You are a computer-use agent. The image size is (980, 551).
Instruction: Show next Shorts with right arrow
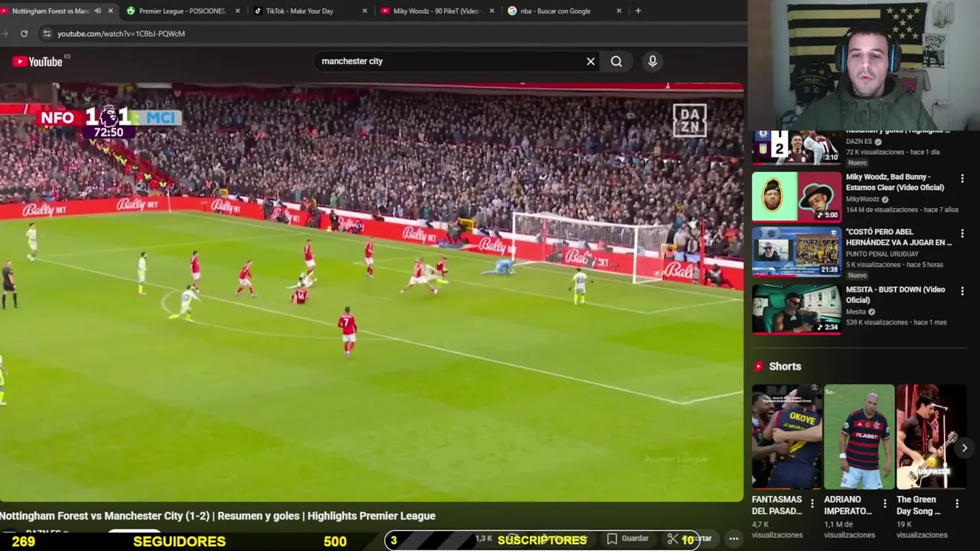coord(965,448)
